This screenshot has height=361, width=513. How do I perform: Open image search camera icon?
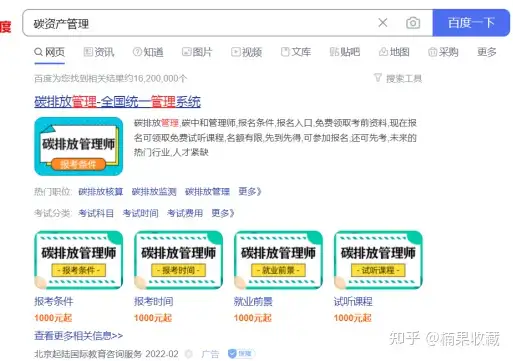click(413, 23)
